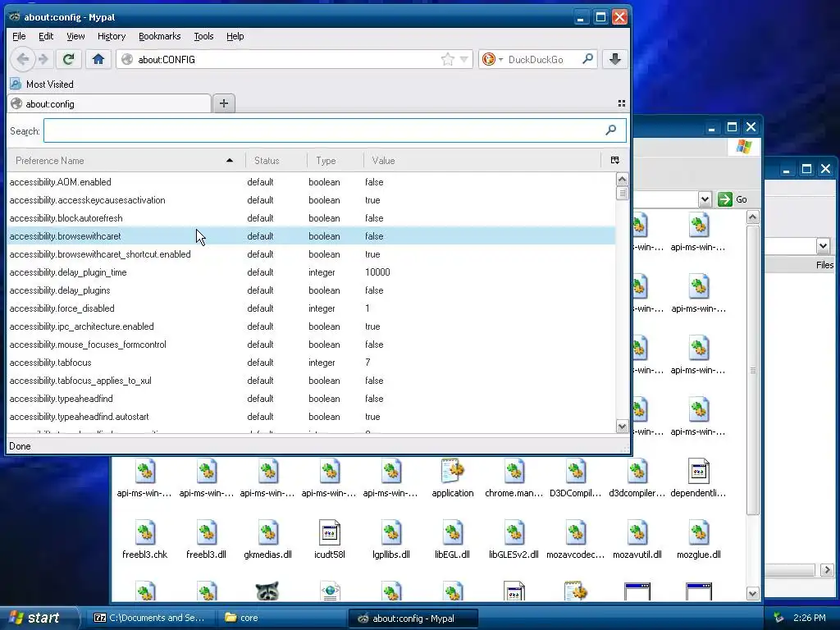Select libEGL.dll file
This screenshot has height=630, width=840.
[453, 540]
